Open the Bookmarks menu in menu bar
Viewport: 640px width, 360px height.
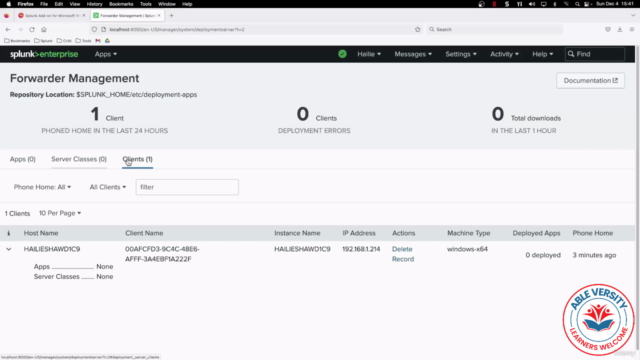[x=121, y=4]
